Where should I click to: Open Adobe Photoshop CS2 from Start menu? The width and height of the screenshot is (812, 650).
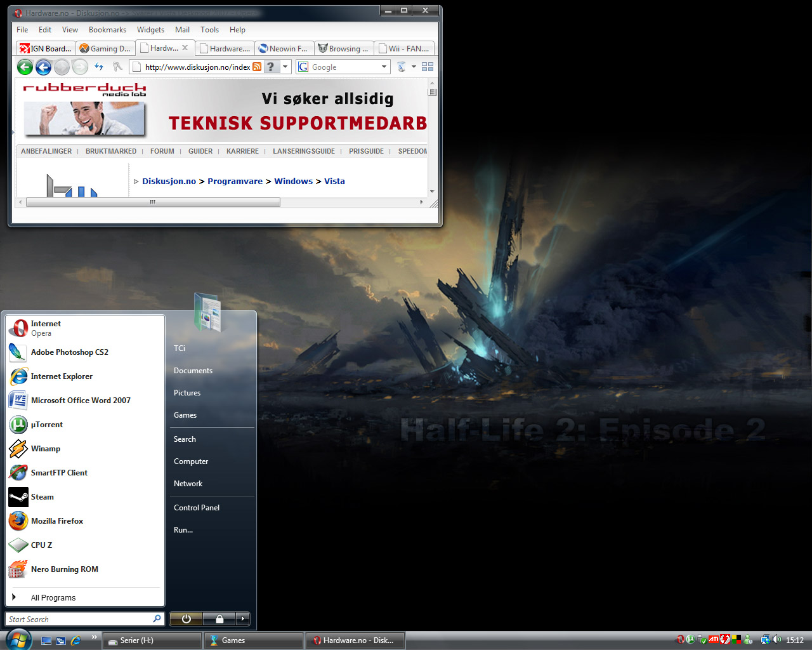(85, 352)
